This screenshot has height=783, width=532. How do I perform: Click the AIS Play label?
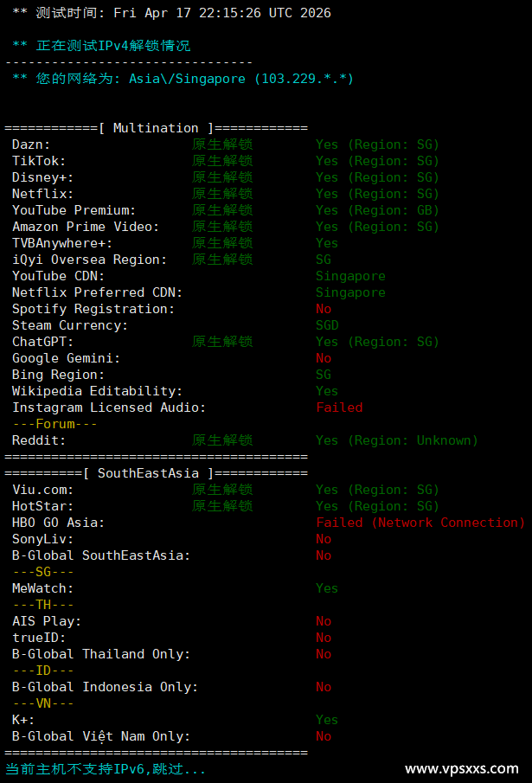tap(47, 621)
